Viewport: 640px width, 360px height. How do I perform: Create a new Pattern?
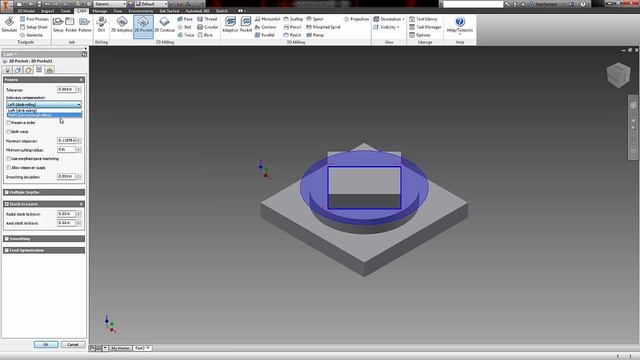84,25
